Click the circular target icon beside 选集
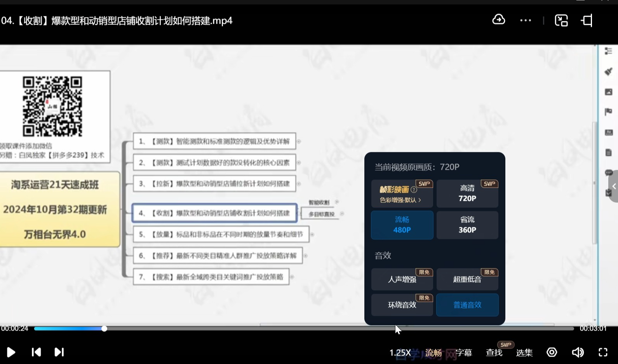Image resolution: width=618 pixels, height=364 pixels. point(552,352)
